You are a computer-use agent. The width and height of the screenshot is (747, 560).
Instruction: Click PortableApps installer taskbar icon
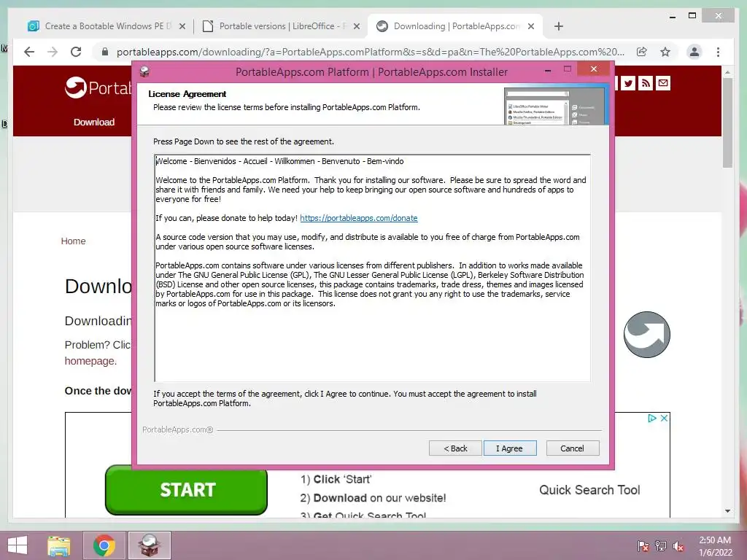149,545
